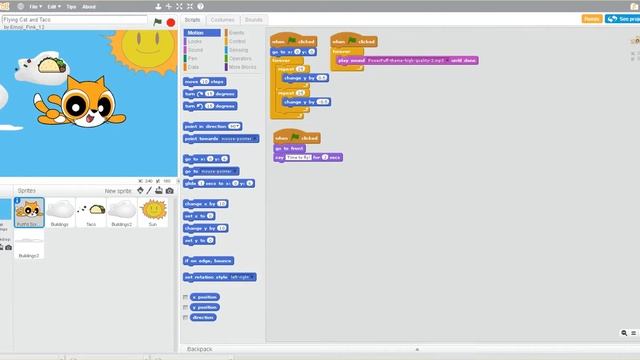
Task: Open the Edit menu
Action: (x=53, y=7)
